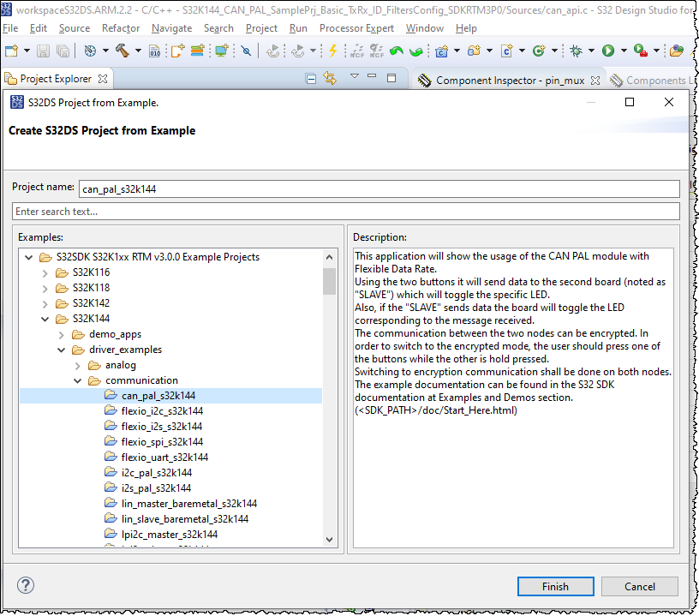Open the Navigate menu
The width and height of the screenshot is (699, 616).
[171, 28]
